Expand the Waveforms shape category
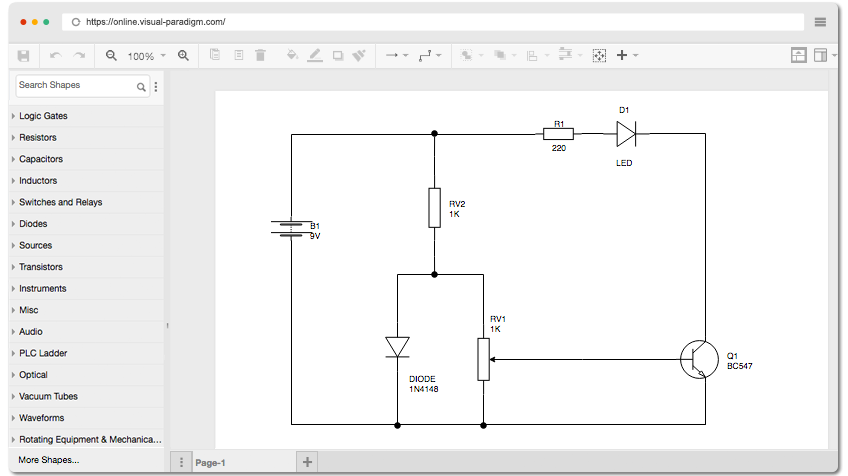The width and height of the screenshot is (848, 476). tap(87, 418)
